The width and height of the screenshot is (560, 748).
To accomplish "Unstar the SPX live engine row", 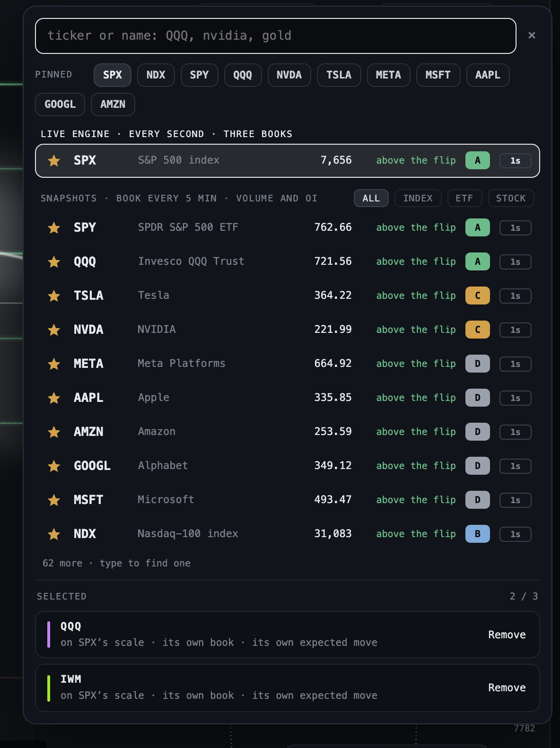I will [54, 161].
